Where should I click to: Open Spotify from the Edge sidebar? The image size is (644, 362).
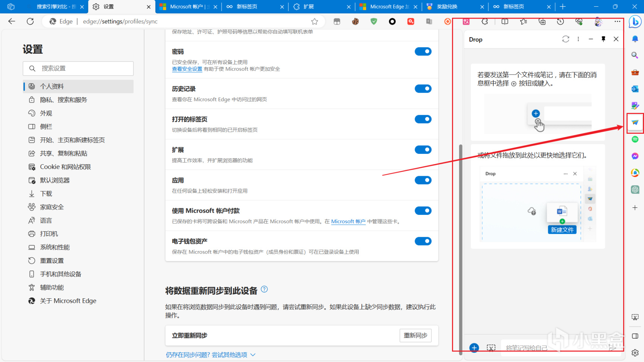[x=635, y=139]
